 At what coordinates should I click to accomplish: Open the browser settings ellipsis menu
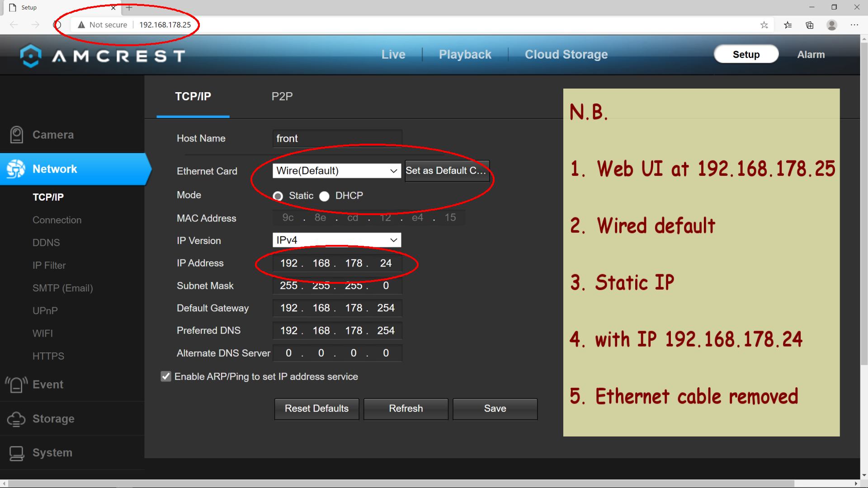click(x=854, y=25)
